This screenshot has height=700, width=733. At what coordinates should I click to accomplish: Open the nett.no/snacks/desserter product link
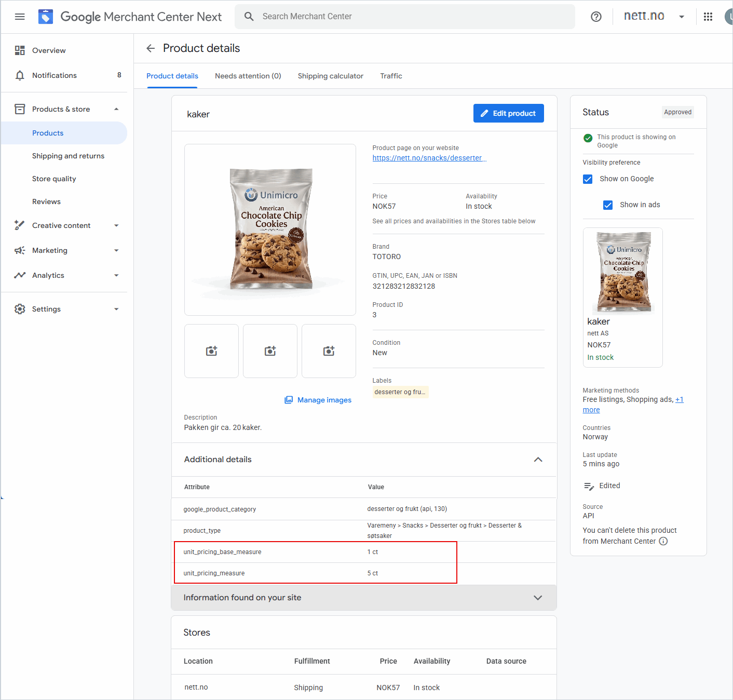pyautogui.click(x=429, y=158)
